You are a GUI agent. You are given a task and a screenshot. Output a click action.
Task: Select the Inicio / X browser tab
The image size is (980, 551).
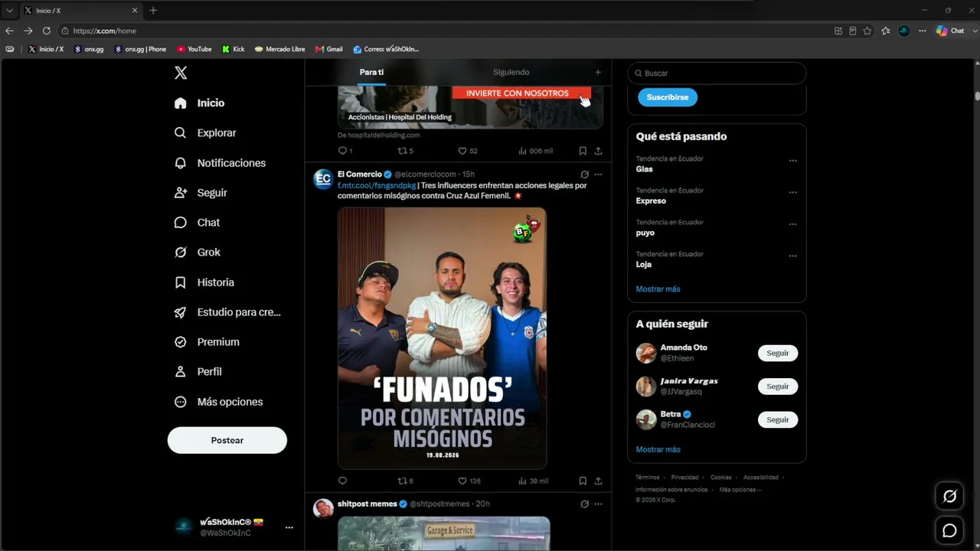(x=80, y=11)
